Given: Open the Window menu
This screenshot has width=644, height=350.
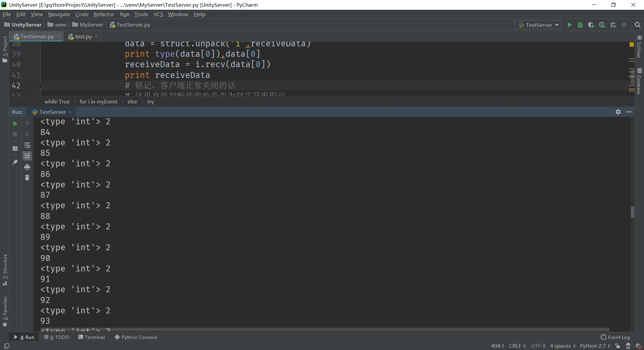Looking at the screenshot, I should coord(178,14).
